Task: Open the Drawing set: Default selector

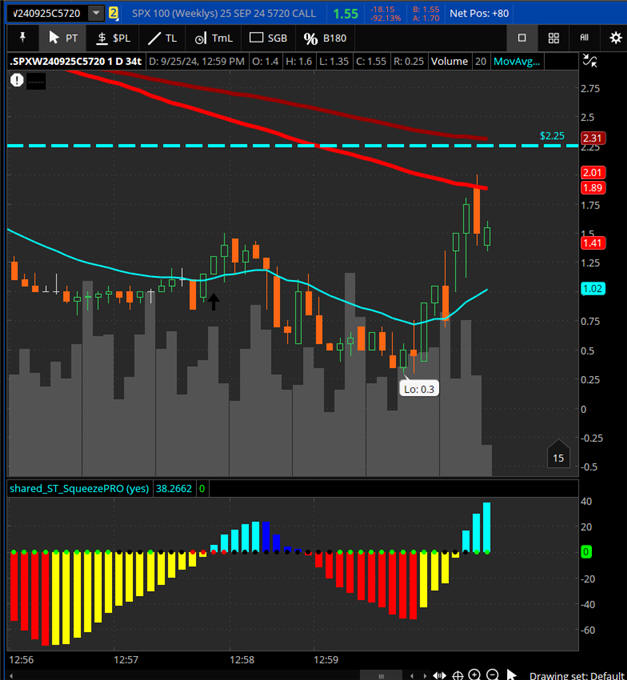Action: [x=576, y=676]
